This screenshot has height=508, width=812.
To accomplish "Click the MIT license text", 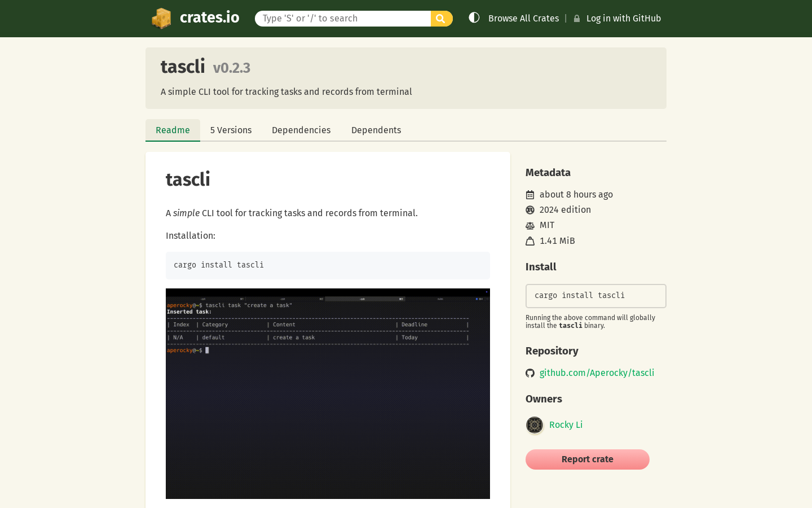I will coord(547,225).
